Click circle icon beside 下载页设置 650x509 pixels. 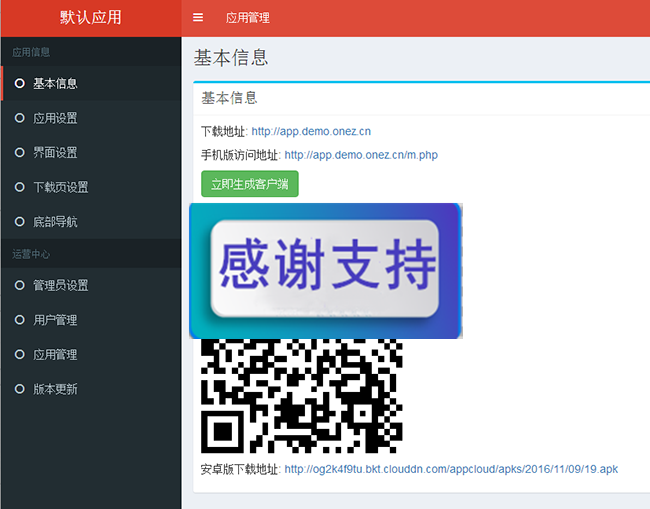19,187
